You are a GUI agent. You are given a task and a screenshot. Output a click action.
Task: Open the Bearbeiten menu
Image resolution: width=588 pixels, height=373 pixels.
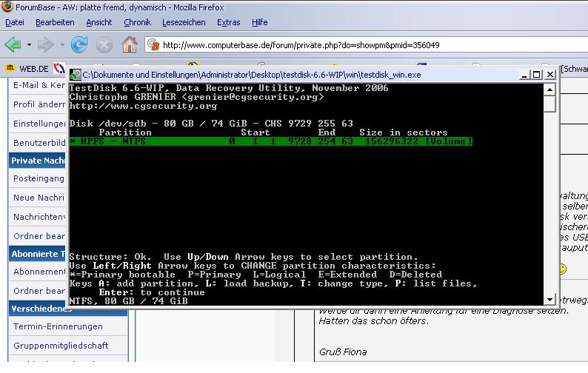(x=55, y=22)
